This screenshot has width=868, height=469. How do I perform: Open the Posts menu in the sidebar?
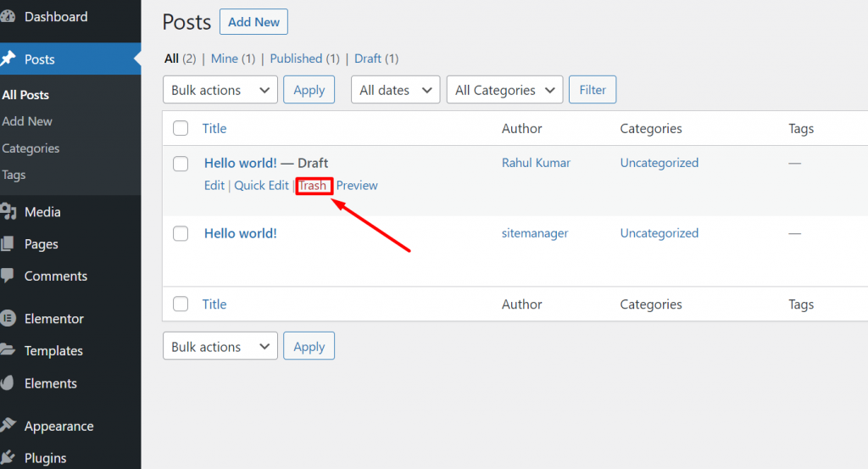(x=39, y=59)
